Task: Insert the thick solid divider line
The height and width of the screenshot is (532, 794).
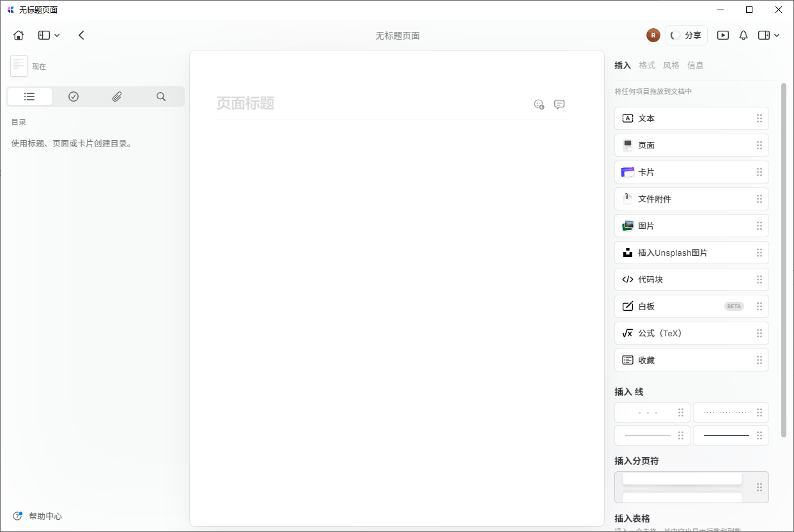Action: pyautogui.click(x=731, y=435)
